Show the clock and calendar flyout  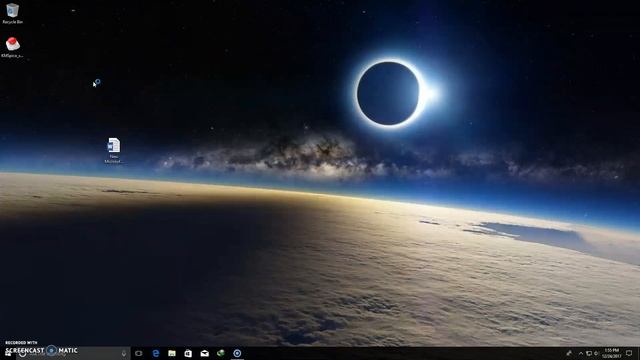[x=611, y=353]
